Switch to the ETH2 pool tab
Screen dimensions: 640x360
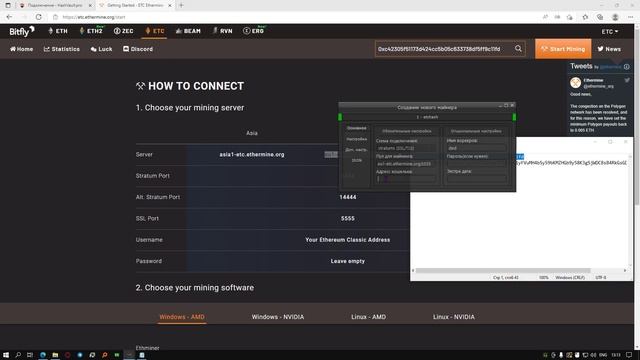(x=91, y=31)
